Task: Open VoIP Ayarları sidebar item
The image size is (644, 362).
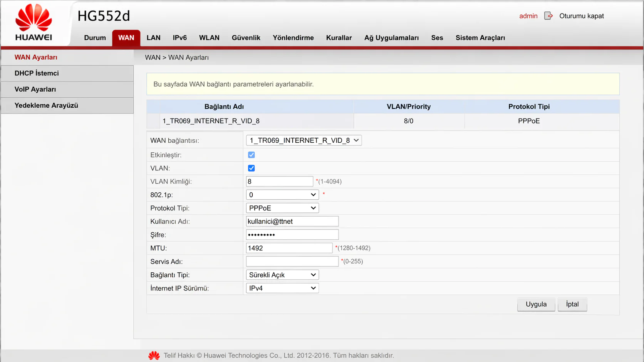Action: pos(35,89)
